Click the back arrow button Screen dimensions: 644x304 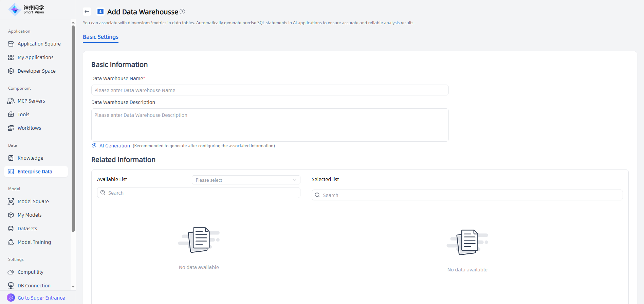click(x=87, y=12)
